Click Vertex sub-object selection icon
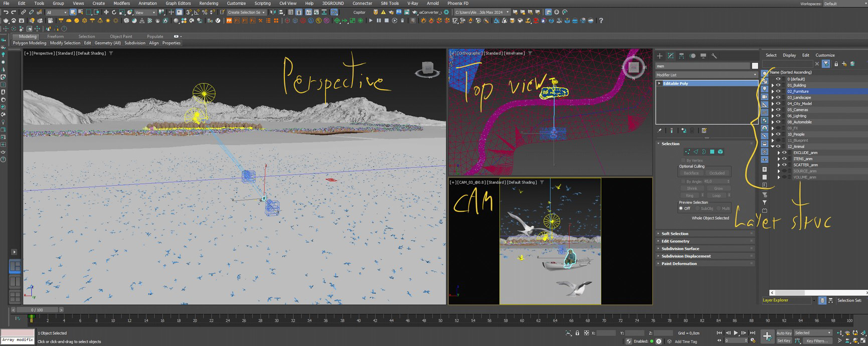Image resolution: width=868 pixels, height=346 pixels. click(x=687, y=151)
